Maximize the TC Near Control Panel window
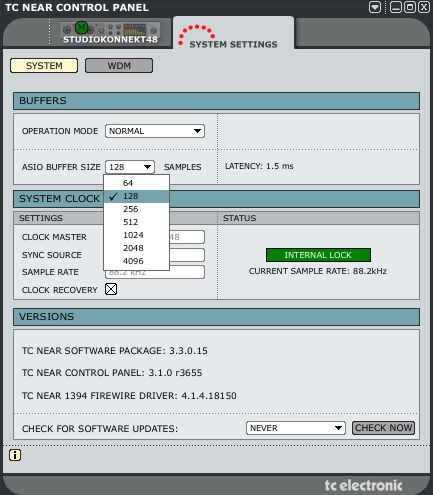This screenshot has width=433, height=495. click(410, 7)
